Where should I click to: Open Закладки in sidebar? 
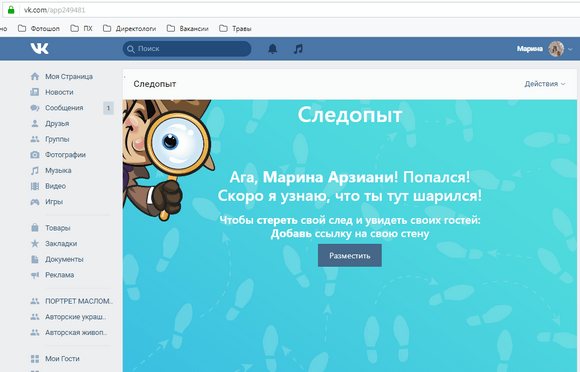point(61,243)
